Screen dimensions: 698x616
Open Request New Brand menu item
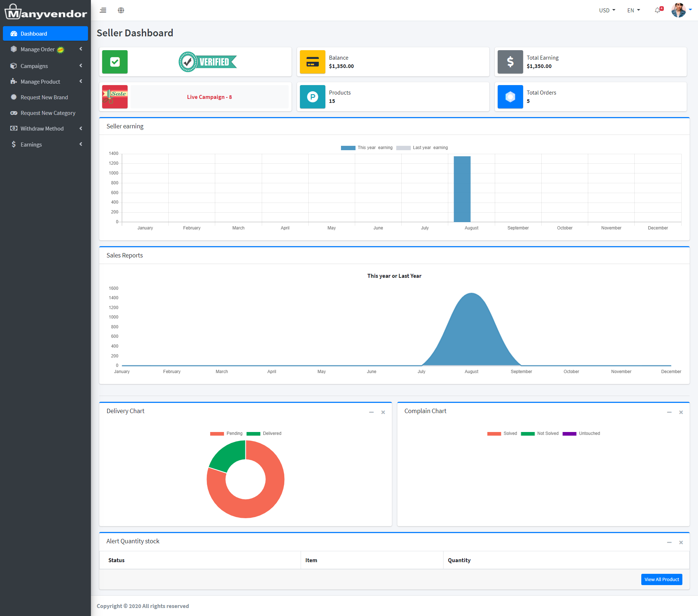45,97
